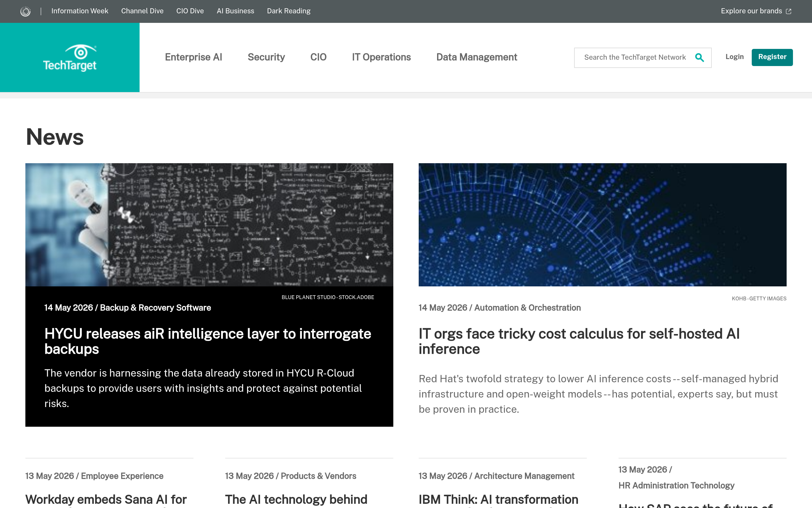Open Channel Dive link
Image resolution: width=812 pixels, height=508 pixels.
tap(142, 11)
